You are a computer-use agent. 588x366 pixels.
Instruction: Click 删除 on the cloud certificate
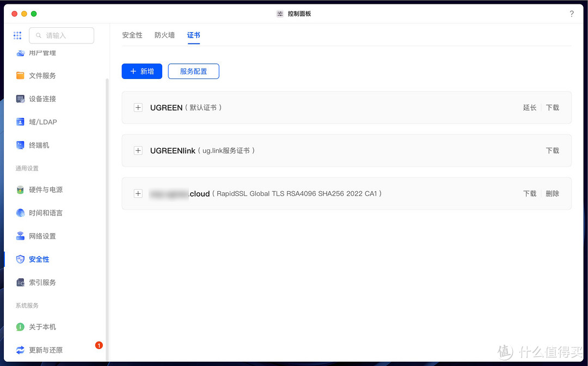pyautogui.click(x=552, y=193)
